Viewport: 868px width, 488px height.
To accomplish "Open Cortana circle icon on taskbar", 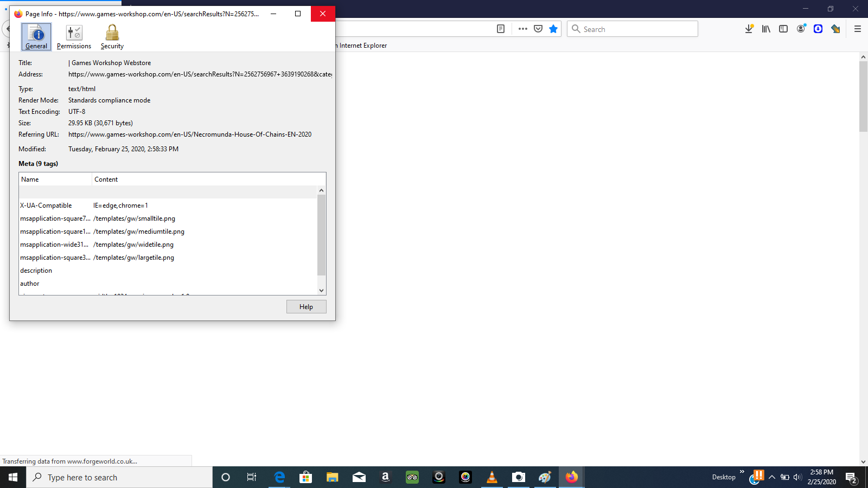I will 226,477.
